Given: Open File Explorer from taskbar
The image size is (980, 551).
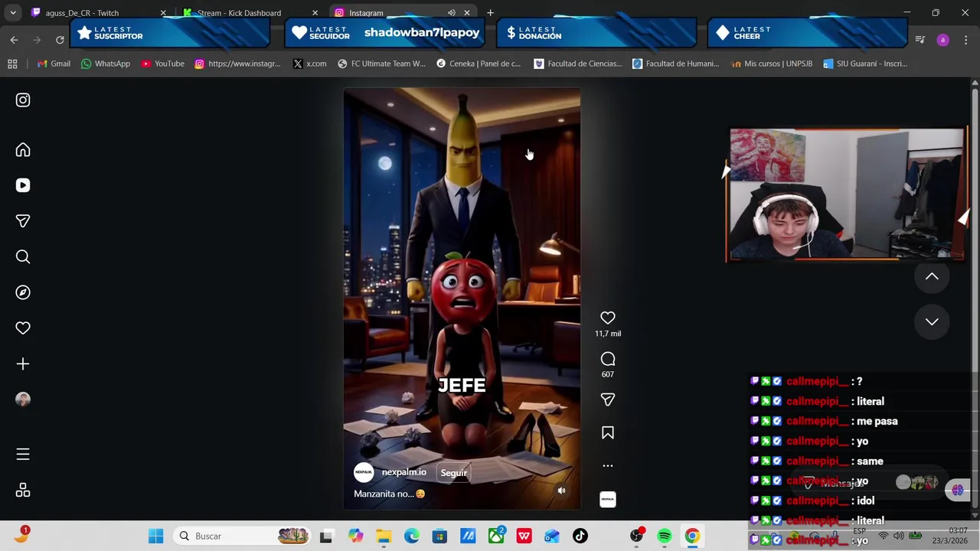Looking at the screenshot, I should pyautogui.click(x=384, y=536).
